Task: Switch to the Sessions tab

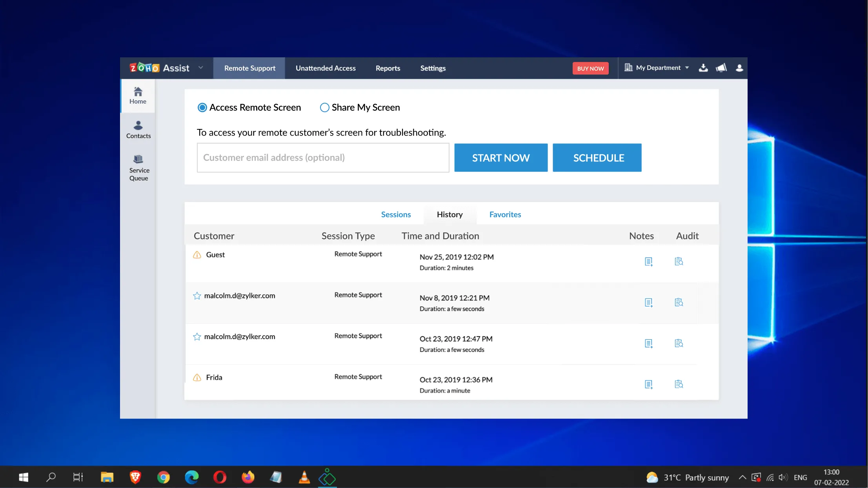Action: (x=396, y=214)
